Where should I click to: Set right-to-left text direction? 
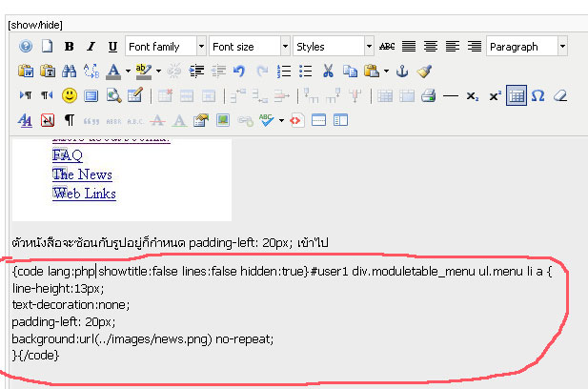click(48, 95)
